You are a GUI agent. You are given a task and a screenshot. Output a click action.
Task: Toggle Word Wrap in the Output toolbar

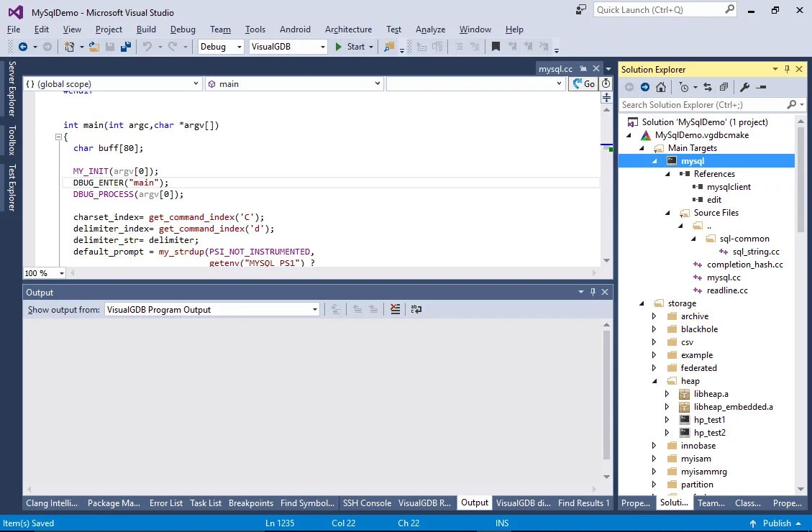tap(416, 309)
